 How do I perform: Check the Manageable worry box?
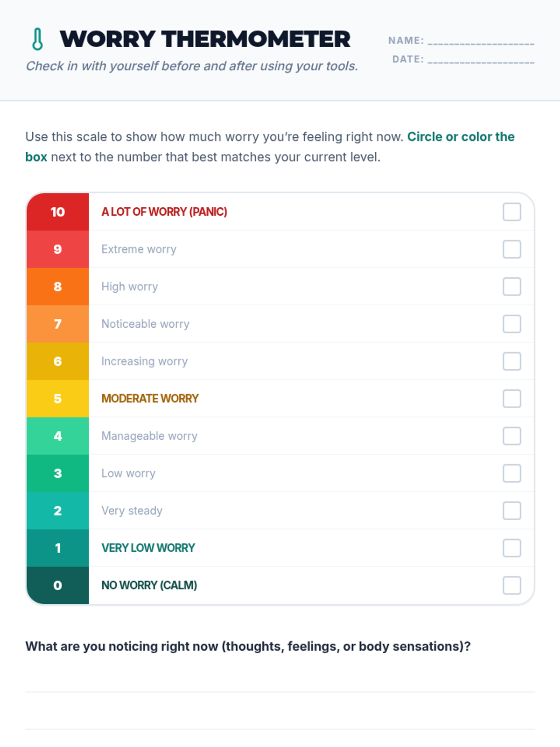click(x=511, y=436)
